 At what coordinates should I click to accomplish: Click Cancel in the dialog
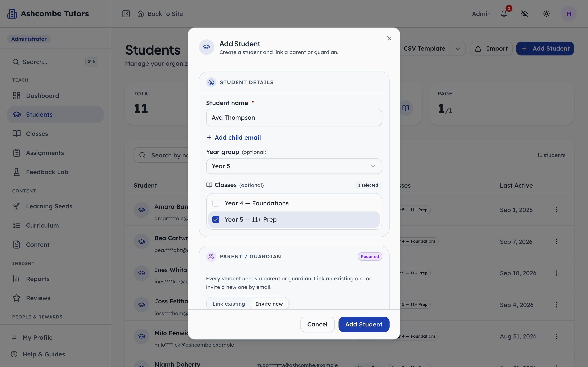point(317,324)
